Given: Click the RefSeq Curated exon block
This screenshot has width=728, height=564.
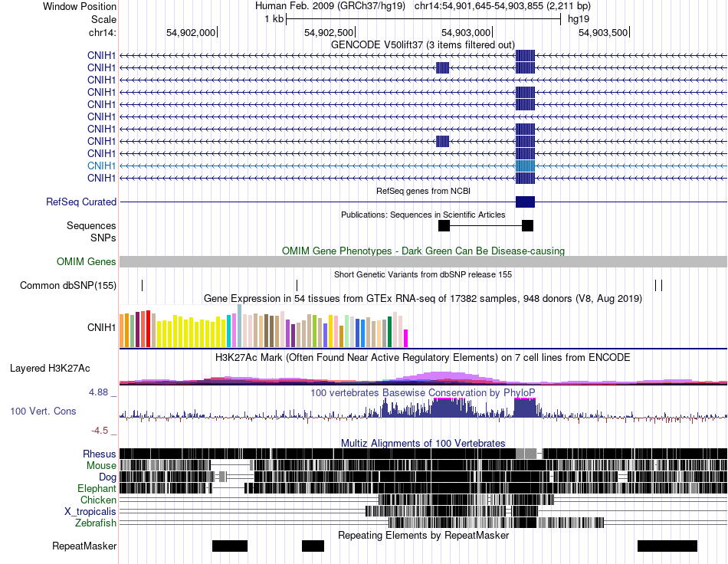Looking at the screenshot, I should [525, 202].
